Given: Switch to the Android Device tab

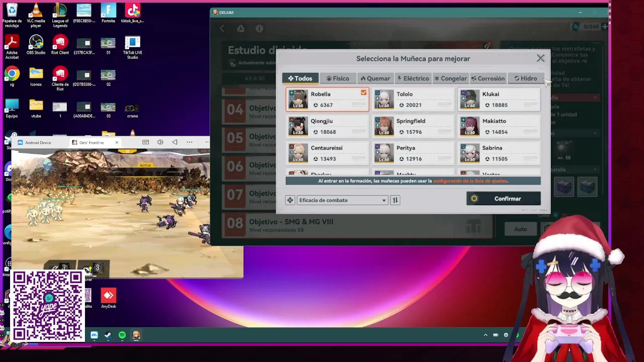Looking at the screenshot, I should tap(38, 142).
